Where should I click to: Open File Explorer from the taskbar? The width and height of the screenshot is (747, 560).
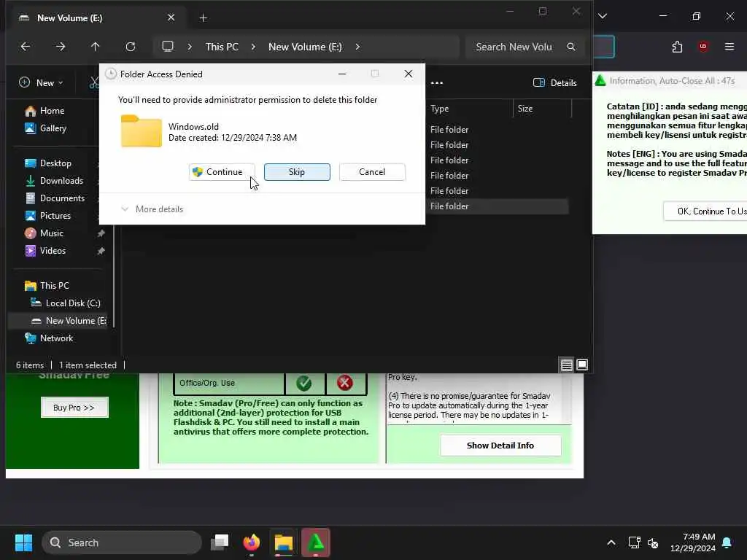(x=284, y=542)
